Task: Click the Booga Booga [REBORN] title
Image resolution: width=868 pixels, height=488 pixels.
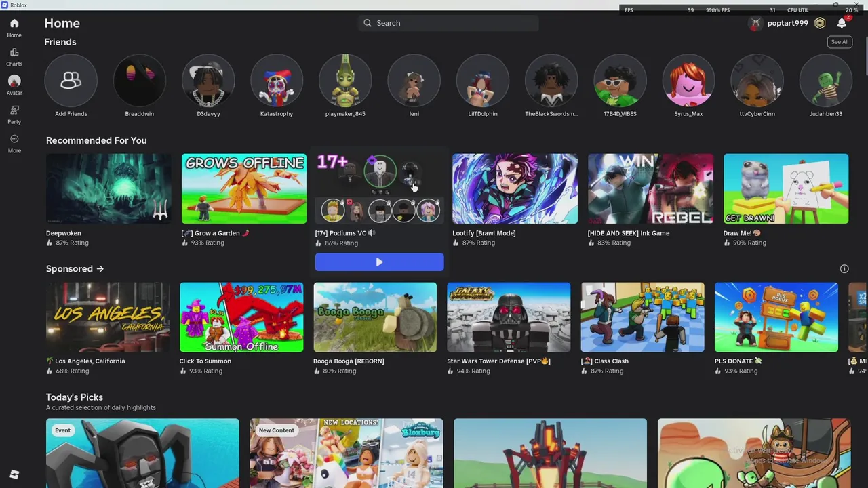Action: (x=349, y=361)
